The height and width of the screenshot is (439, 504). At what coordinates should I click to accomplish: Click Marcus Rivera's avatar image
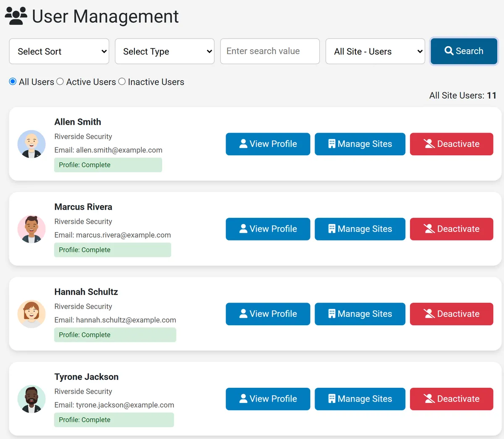31,229
